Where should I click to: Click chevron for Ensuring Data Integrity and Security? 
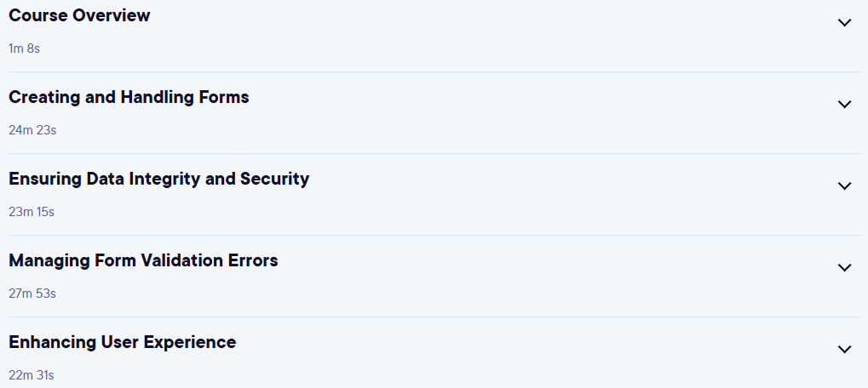[x=844, y=186]
